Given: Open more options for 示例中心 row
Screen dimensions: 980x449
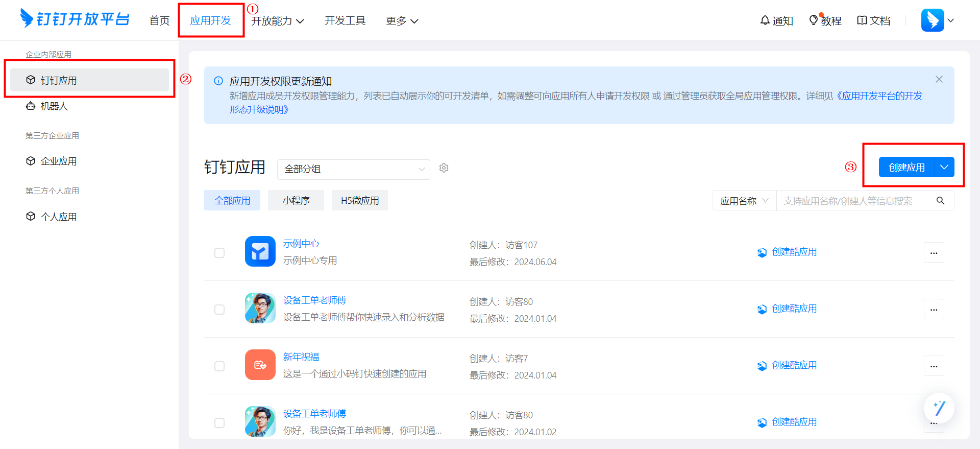Looking at the screenshot, I should (934, 252).
